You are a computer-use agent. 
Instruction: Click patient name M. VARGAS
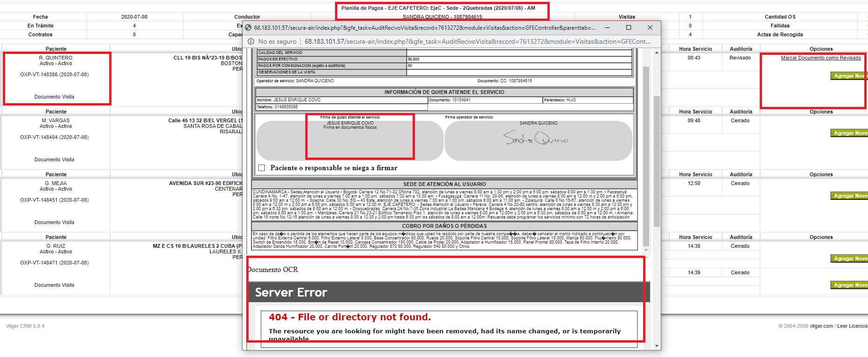56,120
